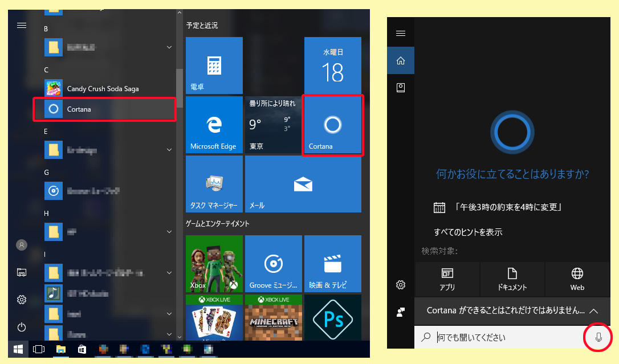Expand folder under letter B

169,47
